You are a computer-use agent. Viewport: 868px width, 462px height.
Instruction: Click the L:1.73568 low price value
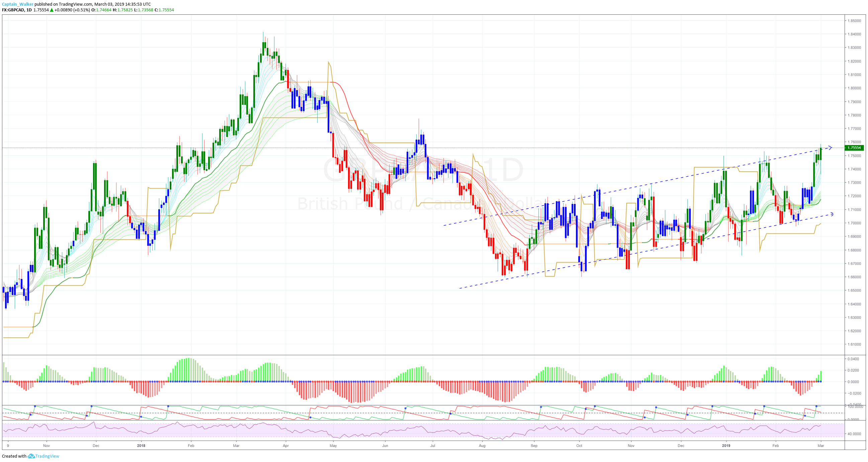144,10
